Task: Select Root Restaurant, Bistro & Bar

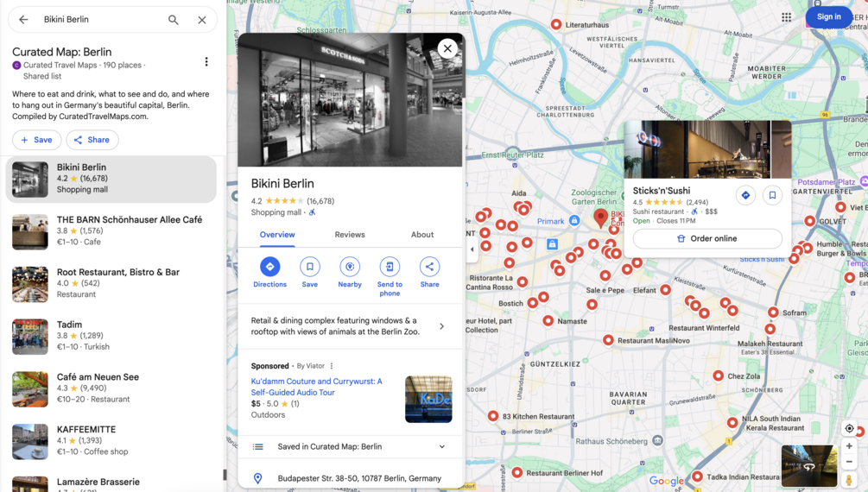Action: pyautogui.click(x=111, y=284)
